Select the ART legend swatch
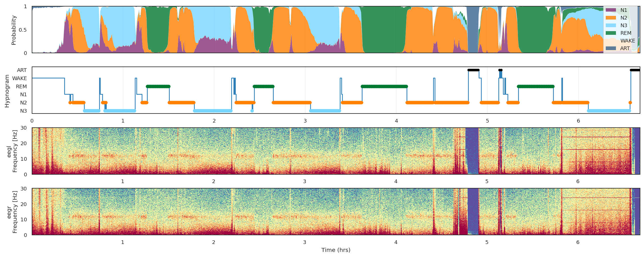This screenshot has width=644, height=257. click(x=611, y=48)
